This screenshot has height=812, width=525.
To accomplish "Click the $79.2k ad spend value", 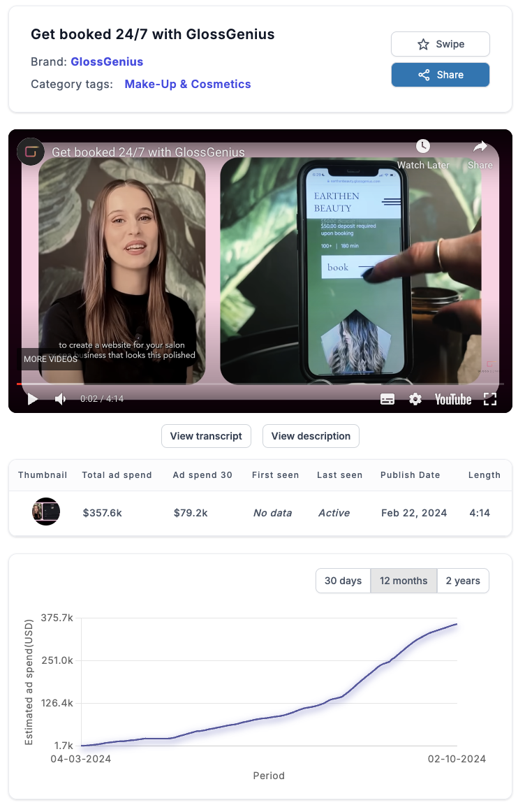I will 191,513.
